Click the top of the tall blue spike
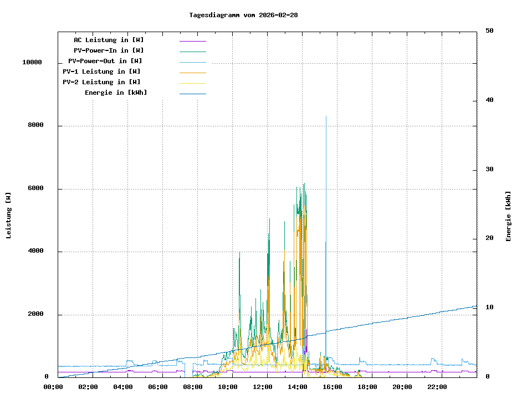 326,117
